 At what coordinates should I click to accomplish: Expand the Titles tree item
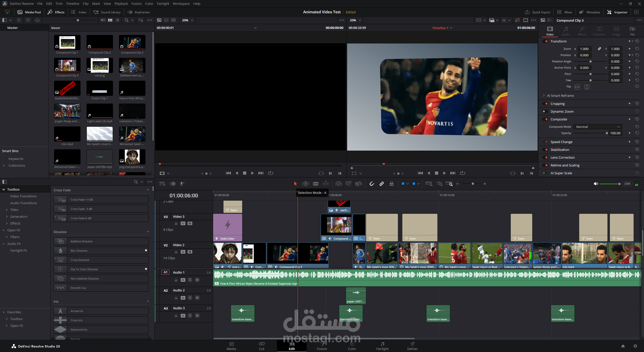[x=7, y=210]
